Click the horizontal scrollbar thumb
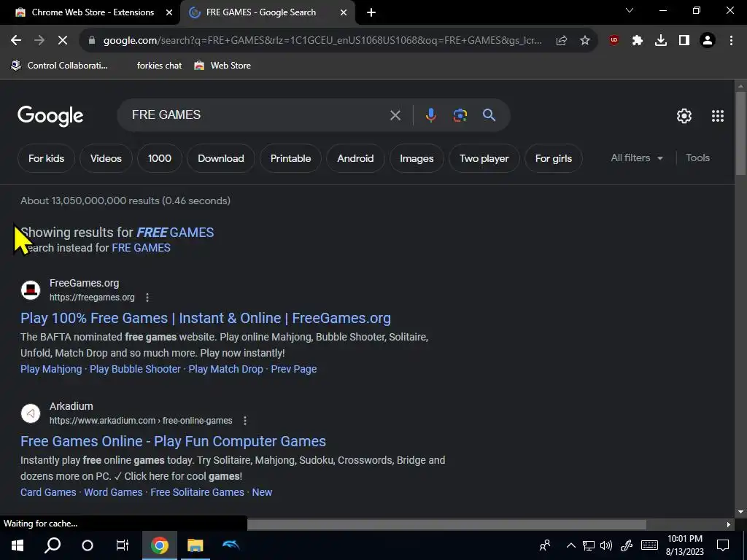 point(446,524)
